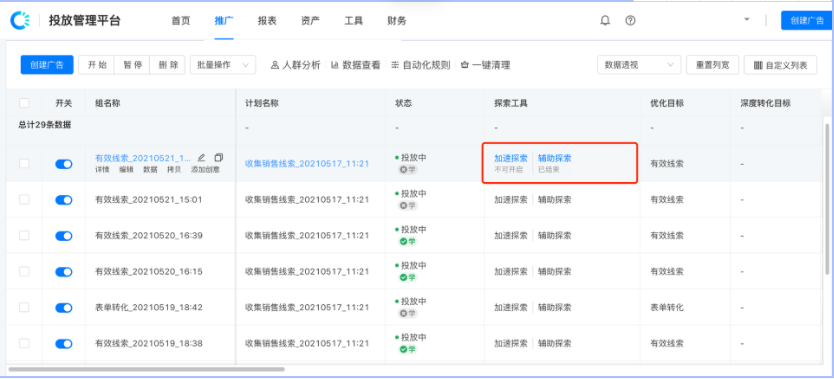
Task: Switch to the 报表 tab
Action: click(x=267, y=21)
